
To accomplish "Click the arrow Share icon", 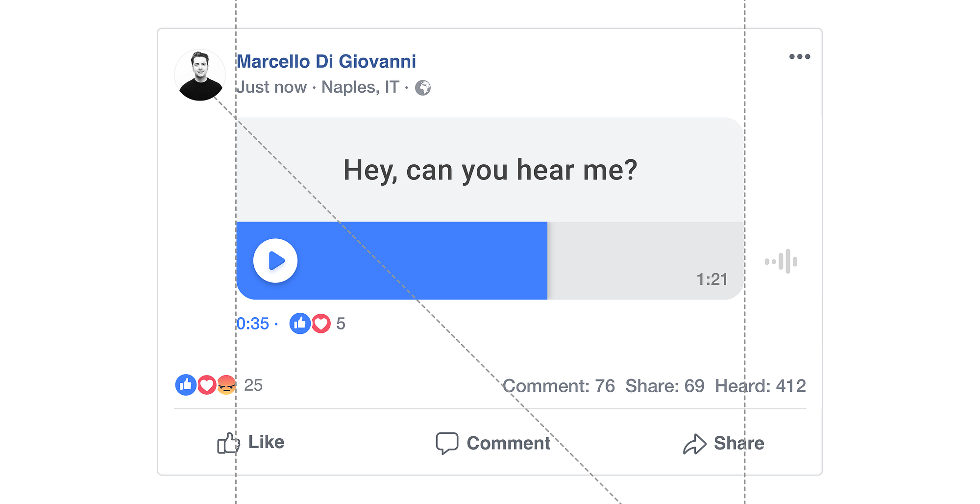I will (695, 443).
